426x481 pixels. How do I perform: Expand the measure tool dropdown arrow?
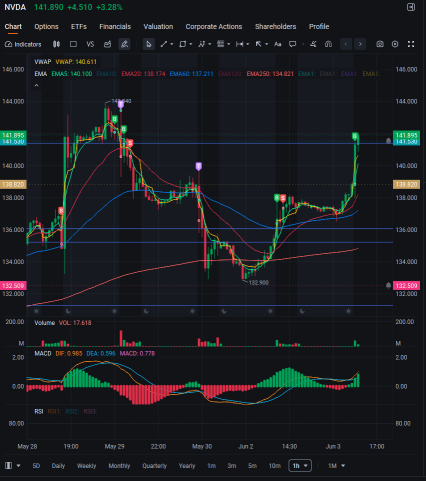(248, 44)
